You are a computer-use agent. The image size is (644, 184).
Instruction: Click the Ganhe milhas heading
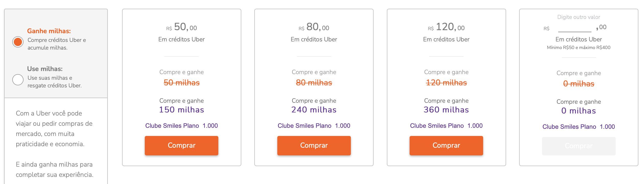pos(49,31)
